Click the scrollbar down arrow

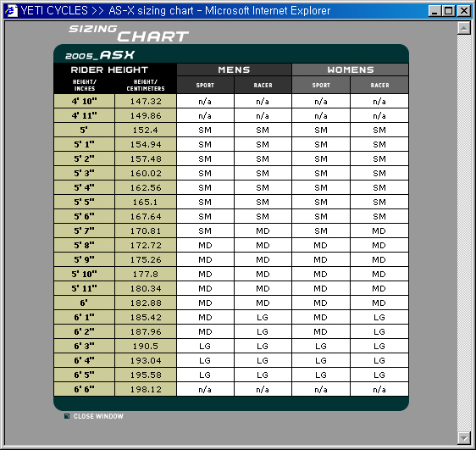pyautogui.click(x=464, y=438)
